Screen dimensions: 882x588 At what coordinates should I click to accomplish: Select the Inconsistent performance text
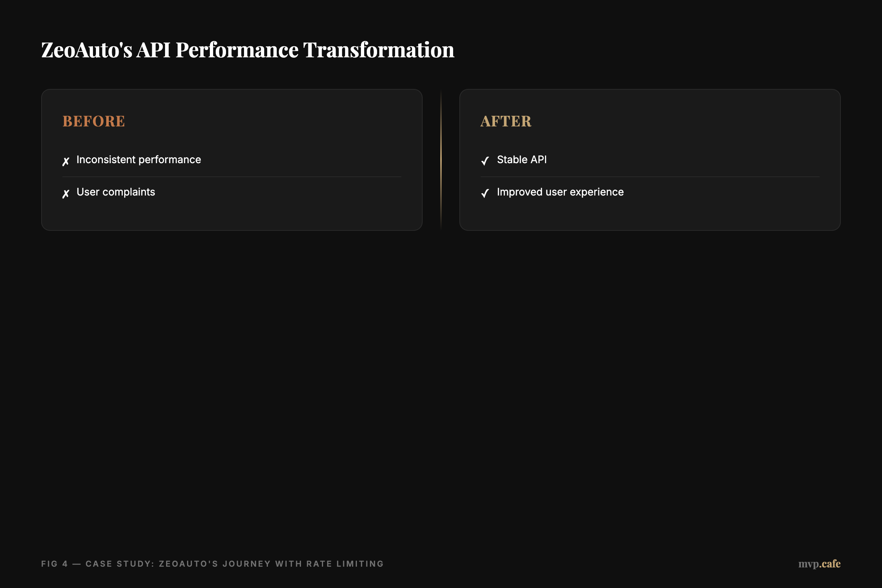[x=139, y=160]
